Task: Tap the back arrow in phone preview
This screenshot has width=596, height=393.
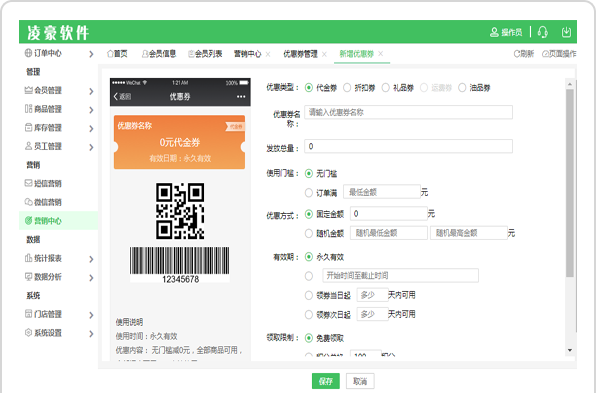Action: click(x=116, y=97)
